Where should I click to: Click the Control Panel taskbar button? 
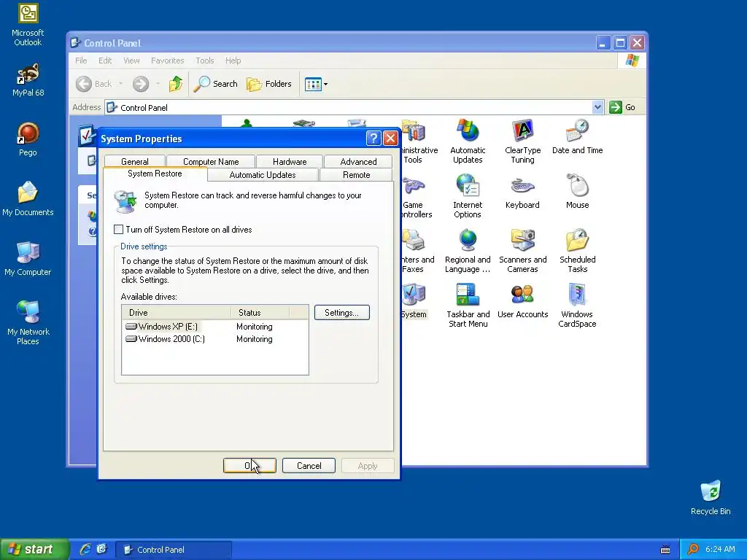click(174, 550)
